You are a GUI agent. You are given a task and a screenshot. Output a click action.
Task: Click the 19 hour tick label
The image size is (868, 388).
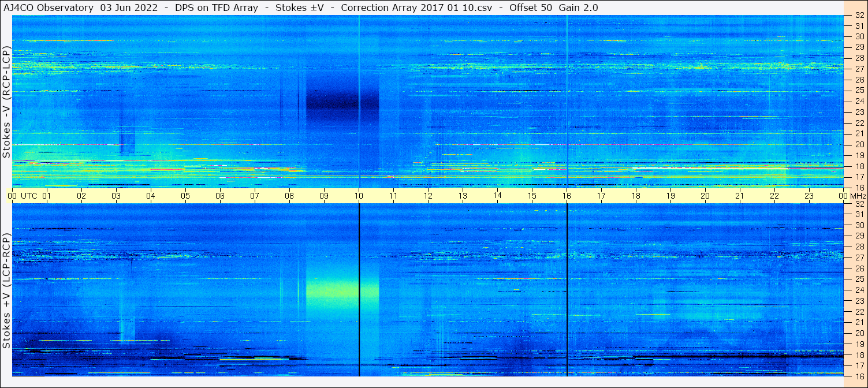click(670, 196)
